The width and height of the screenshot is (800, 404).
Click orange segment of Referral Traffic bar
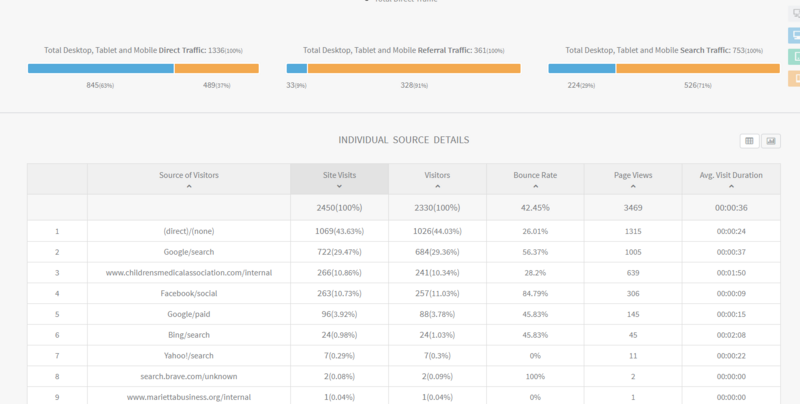coord(413,68)
